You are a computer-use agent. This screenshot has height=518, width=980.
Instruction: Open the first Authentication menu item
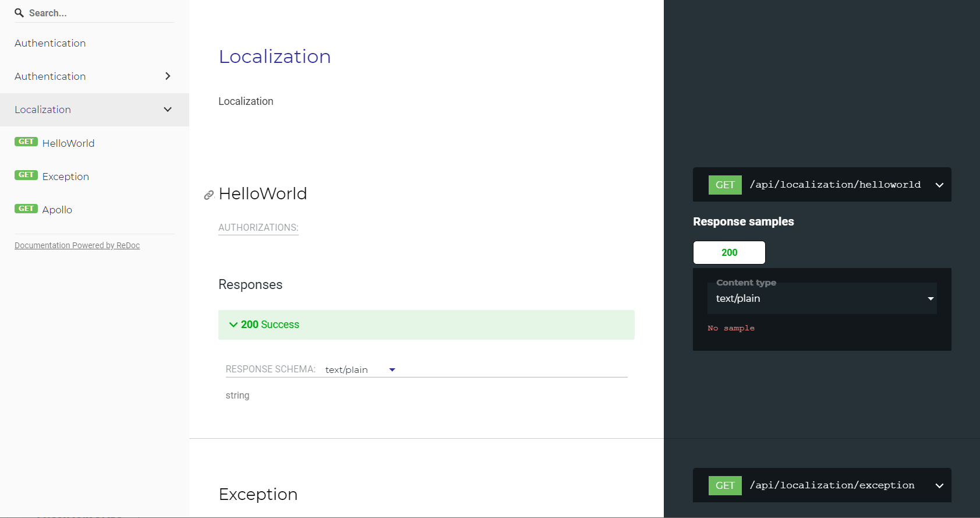tap(50, 43)
